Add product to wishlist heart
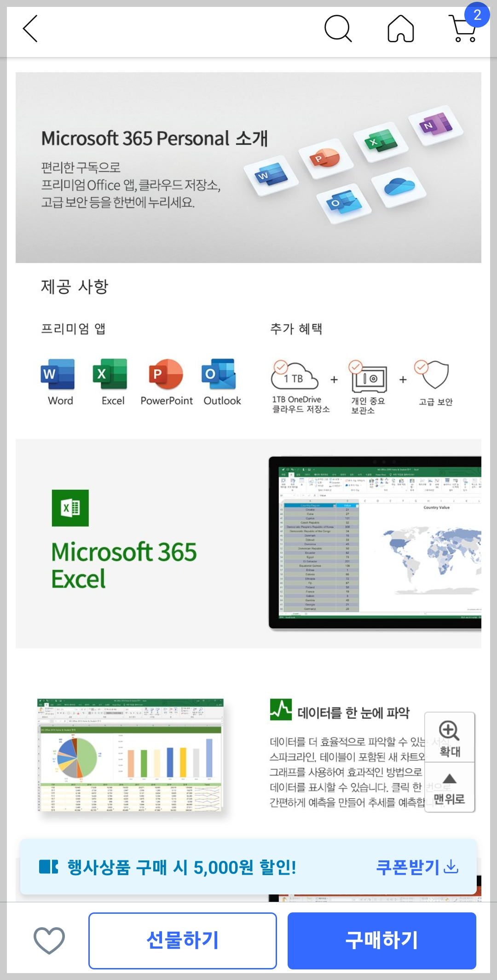Image resolution: width=497 pixels, height=980 pixels. pos(49,940)
